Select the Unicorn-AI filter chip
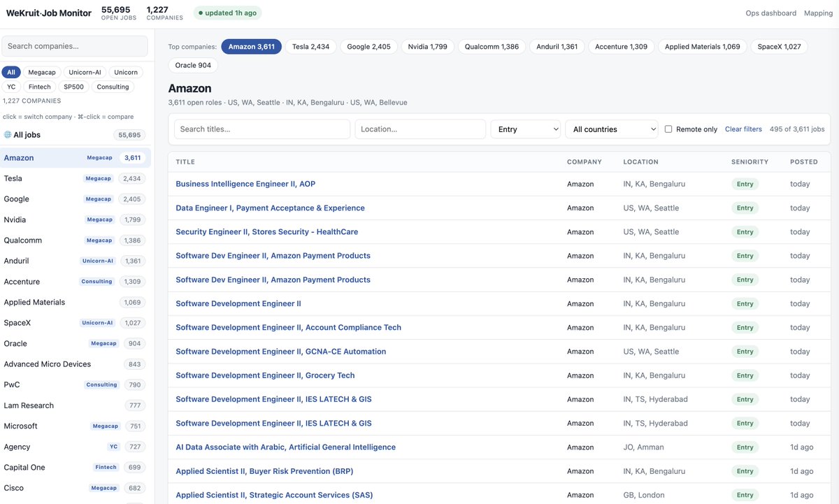 point(85,72)
